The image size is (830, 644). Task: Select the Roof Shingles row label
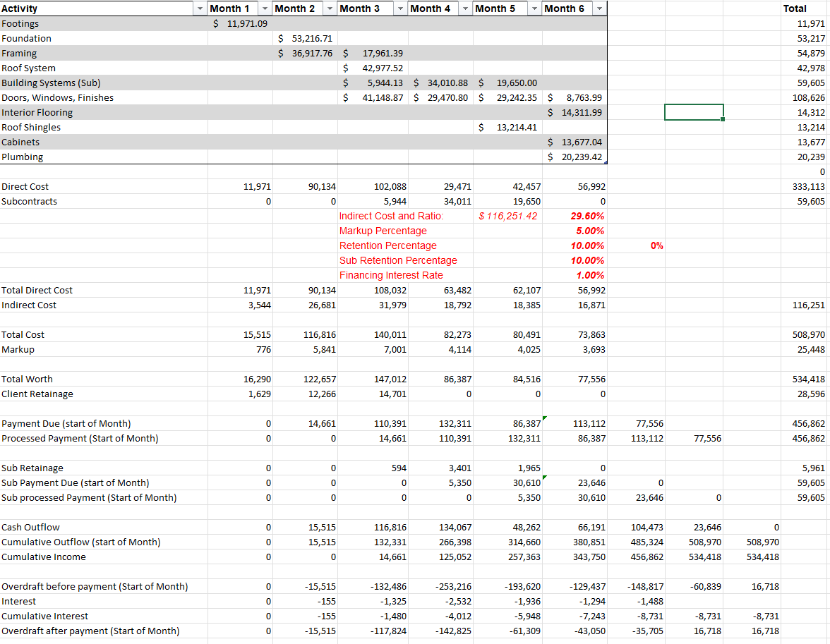[31, 127]
